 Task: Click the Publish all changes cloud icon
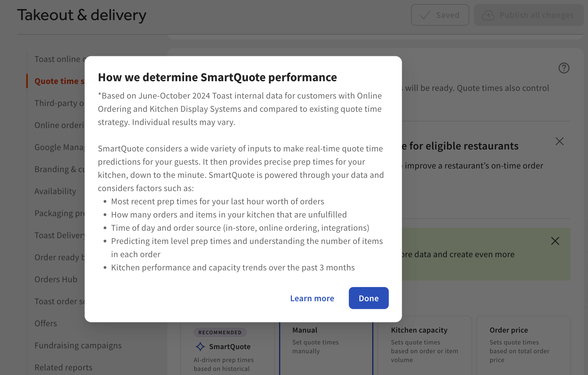(488, 15)
